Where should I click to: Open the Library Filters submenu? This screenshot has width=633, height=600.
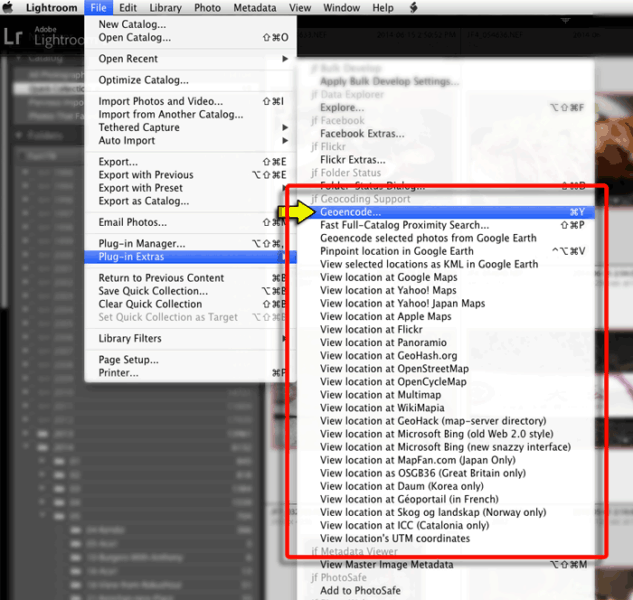(x=190, y=339)
